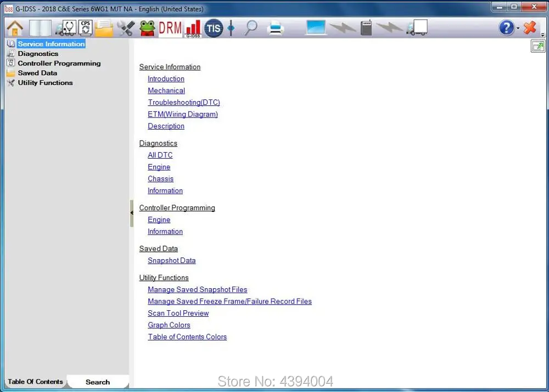Open the TIS round blue icon
The height and width of the screenshot is (392, 549).
point(213,28)
